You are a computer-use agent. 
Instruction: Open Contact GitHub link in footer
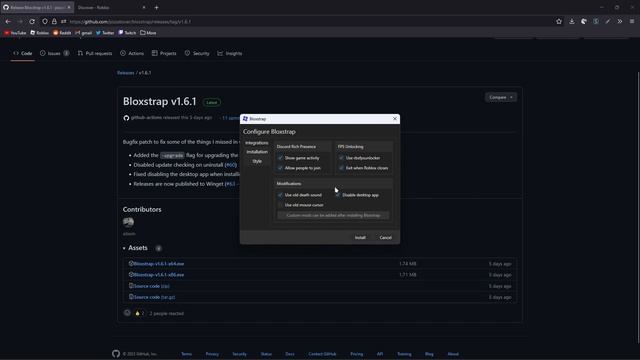click(322, 354)
